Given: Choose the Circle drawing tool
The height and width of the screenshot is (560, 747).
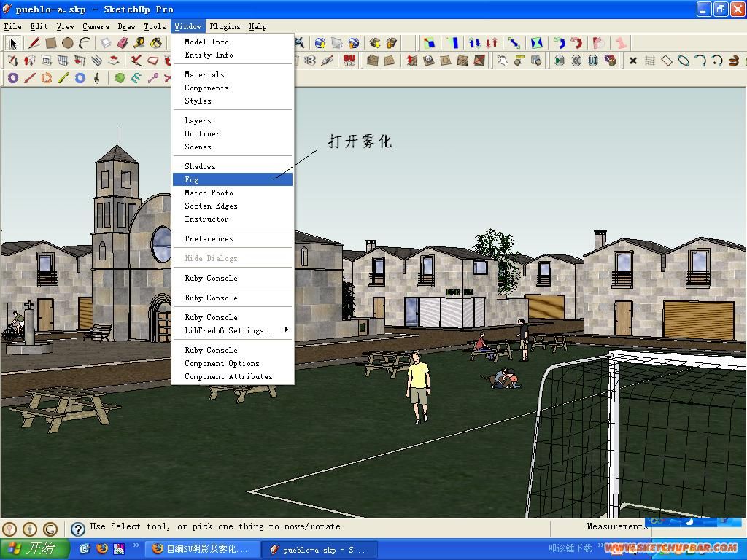Looking at the screenshot, I should [68, 43].
